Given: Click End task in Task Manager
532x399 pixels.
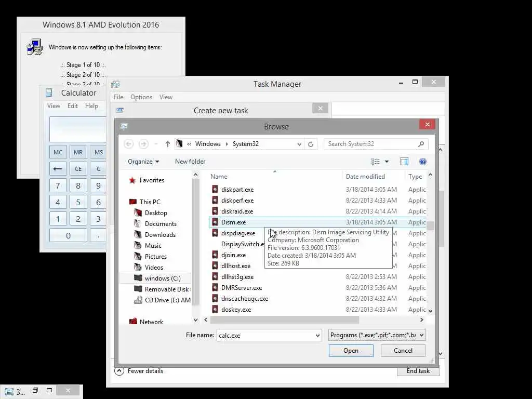Looking at the screenshot, I should 418,371.
